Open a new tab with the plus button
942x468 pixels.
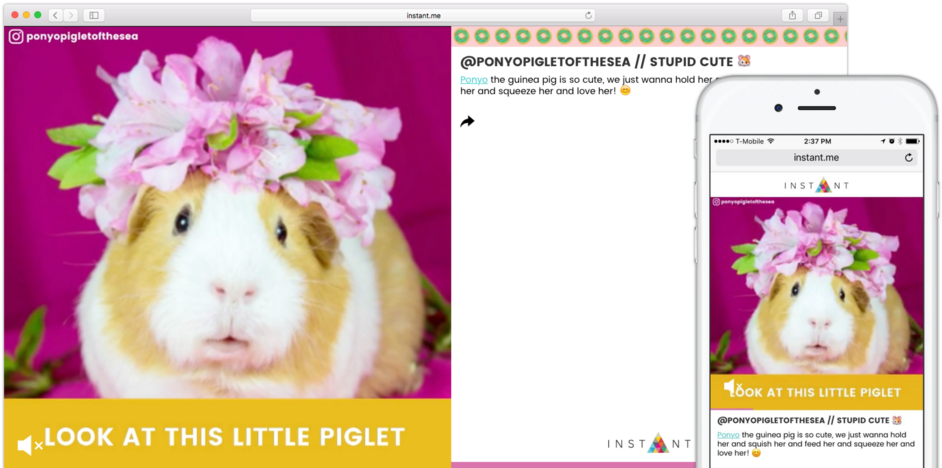pos(840,19)
